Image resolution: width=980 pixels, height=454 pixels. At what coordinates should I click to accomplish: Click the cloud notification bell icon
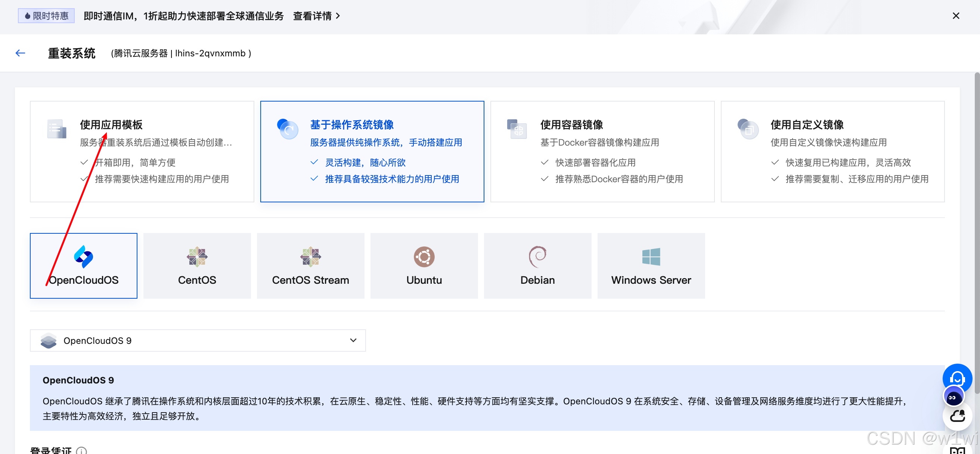click(958, 416)
